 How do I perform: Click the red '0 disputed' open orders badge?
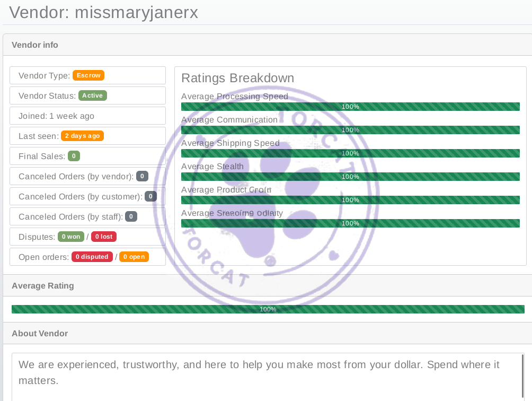pos(92,257)
